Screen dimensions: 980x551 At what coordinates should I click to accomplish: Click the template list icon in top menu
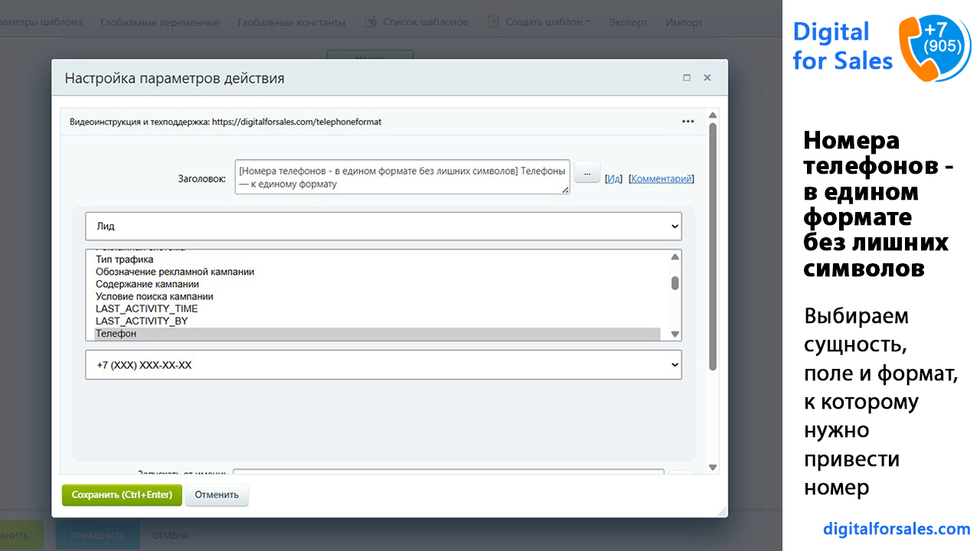click(x=371, y=21)
